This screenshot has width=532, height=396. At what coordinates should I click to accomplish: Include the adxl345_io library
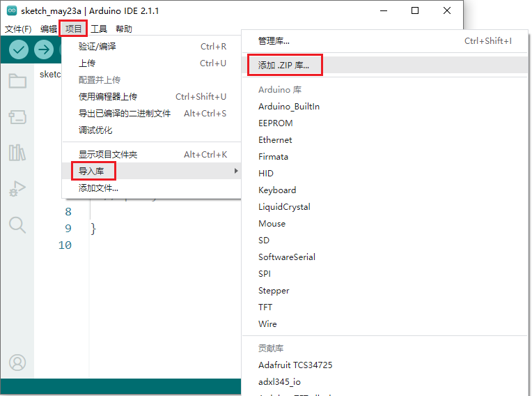[385, 382]
